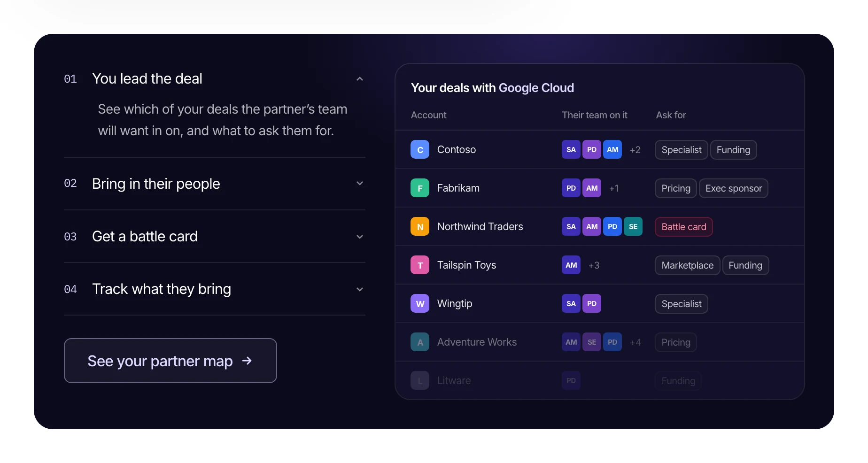Click the PD badge in Fabrikam row
The width and height of the screenshot is (868, 463).
(571, 188)
